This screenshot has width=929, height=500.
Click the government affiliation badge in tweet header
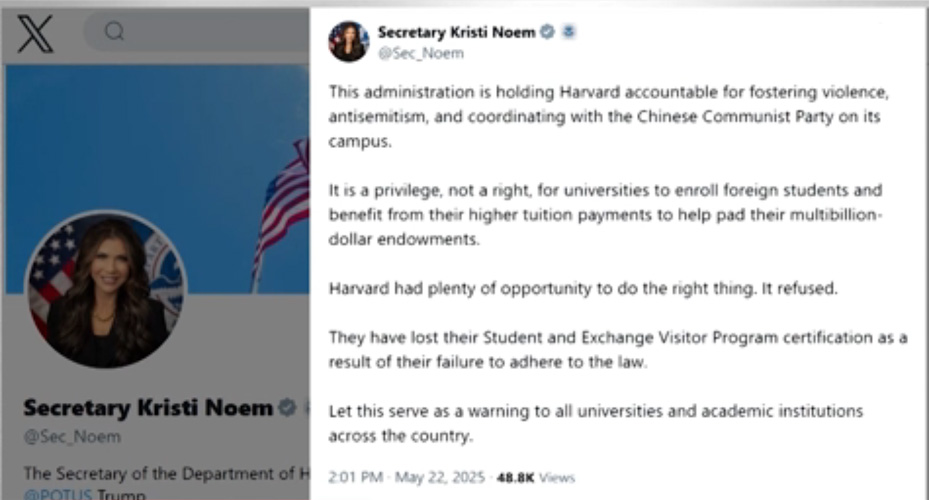[x=568, y=32]
